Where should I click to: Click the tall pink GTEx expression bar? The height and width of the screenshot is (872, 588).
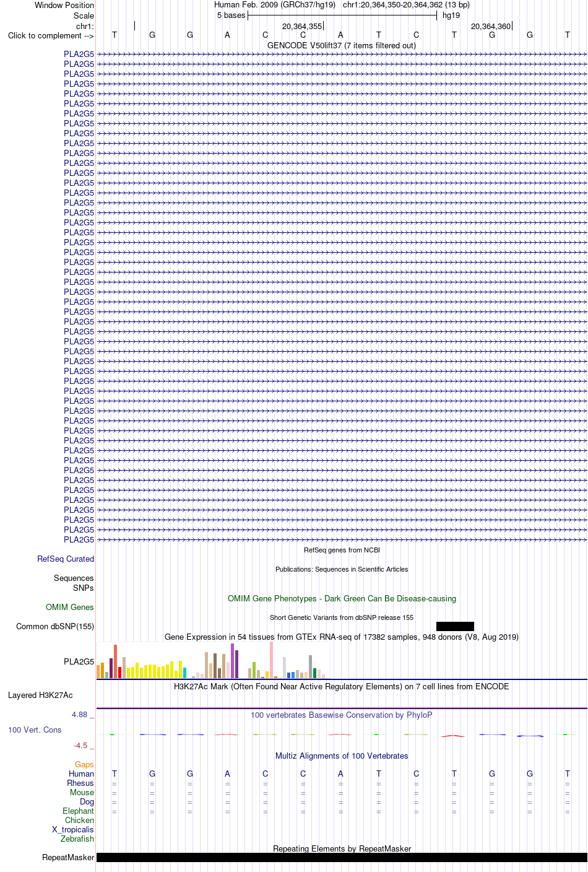pos(271,660)
